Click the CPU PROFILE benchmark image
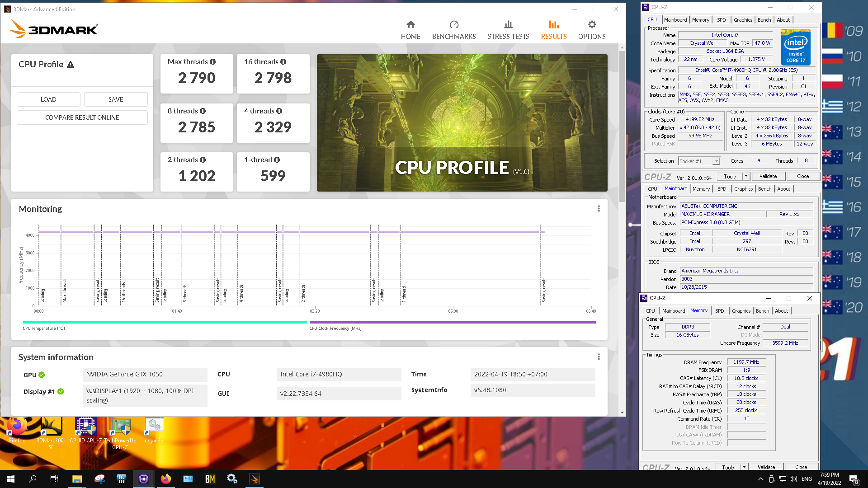 pyautogui.click(x=462, y=123)
